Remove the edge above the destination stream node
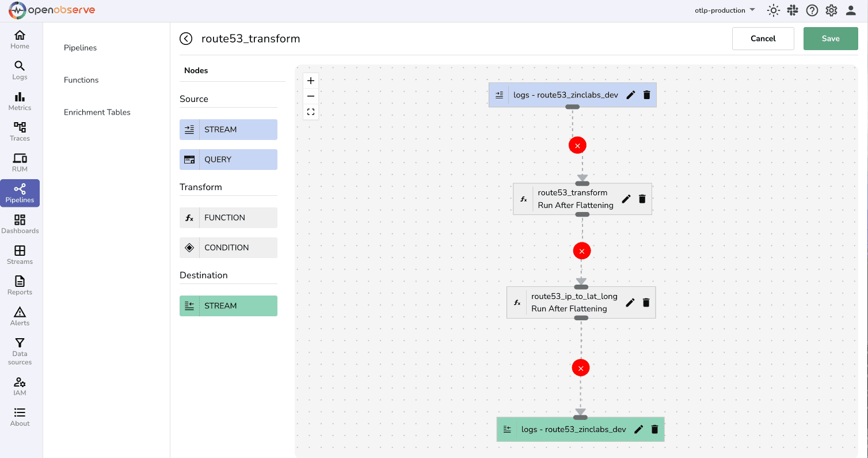This screenshot has width=868, height=458. [581, 368]
